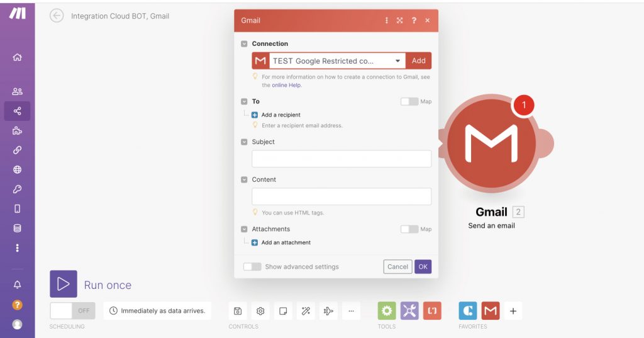Viewport: 644px width, 338px height.
Task: Open sidebar More three-dots menu
Action: (x=17, y=248)
